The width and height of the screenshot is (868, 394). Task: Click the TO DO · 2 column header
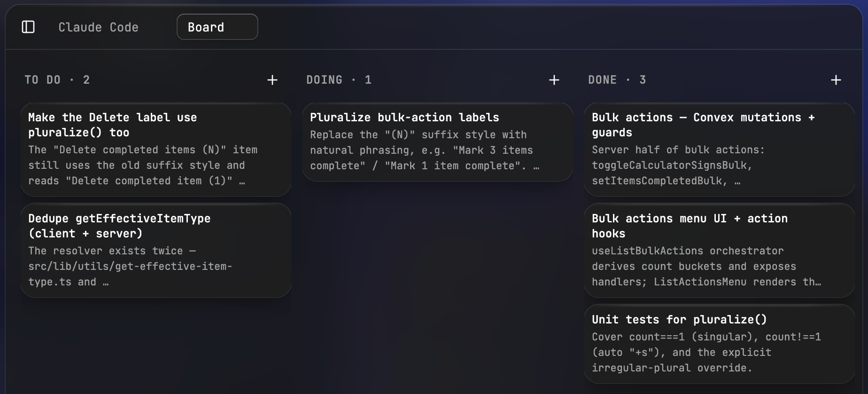pyautogui.click(x=57, y=80)
